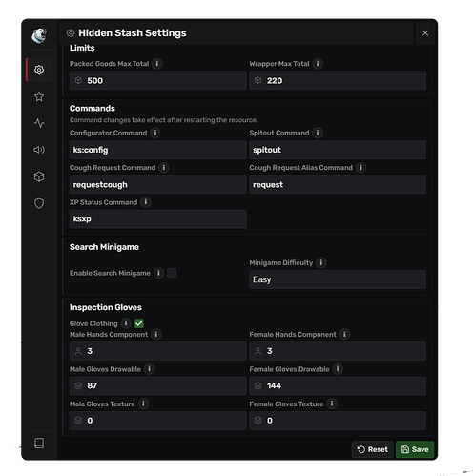The image size is (473, 476).
Task: Select the Male Gloves Drawable field
Action: point(158,385)
